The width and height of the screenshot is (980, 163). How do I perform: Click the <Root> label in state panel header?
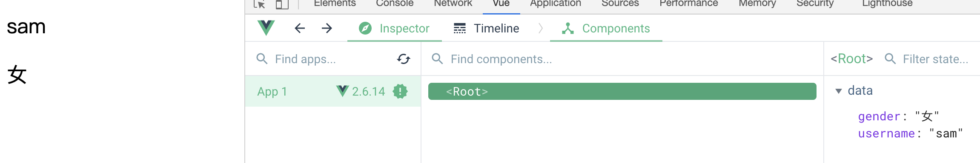(x=852, y=59)
